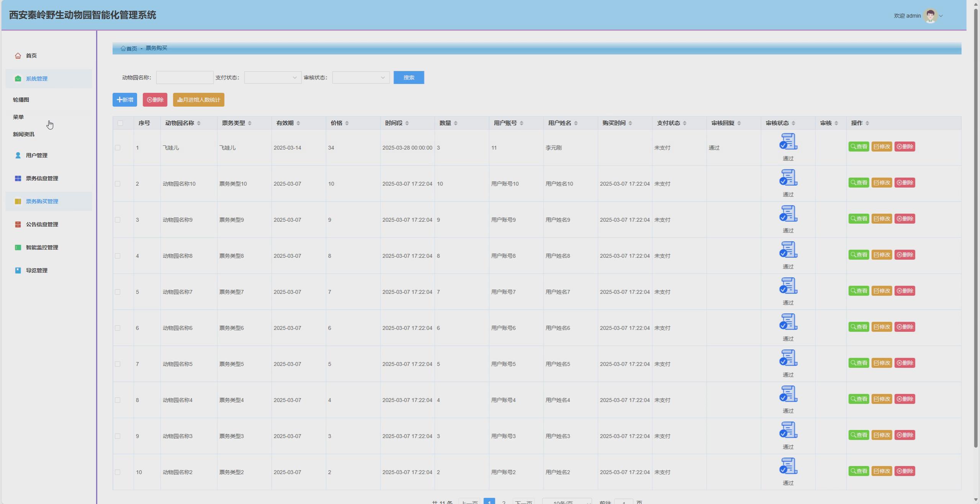Click the page vertical scrollbar
The width and height of the screenshot is (980, 504).
coord(976,230)
